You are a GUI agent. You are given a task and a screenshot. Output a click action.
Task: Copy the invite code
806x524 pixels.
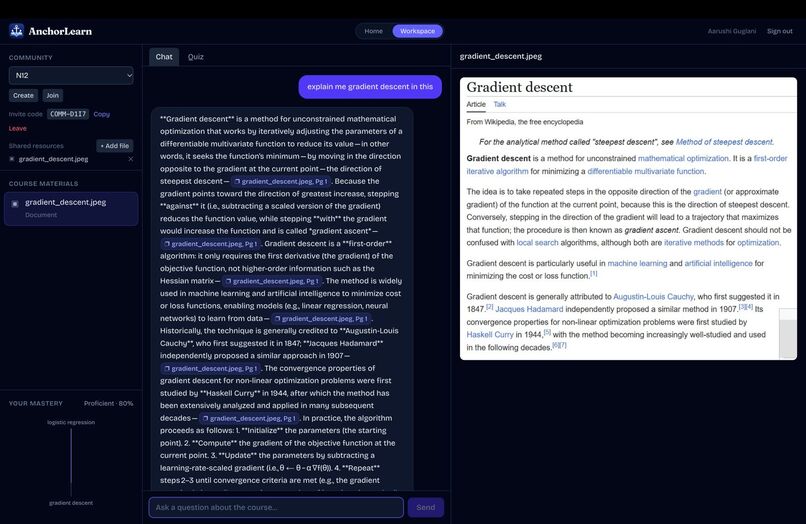point(102,114)
